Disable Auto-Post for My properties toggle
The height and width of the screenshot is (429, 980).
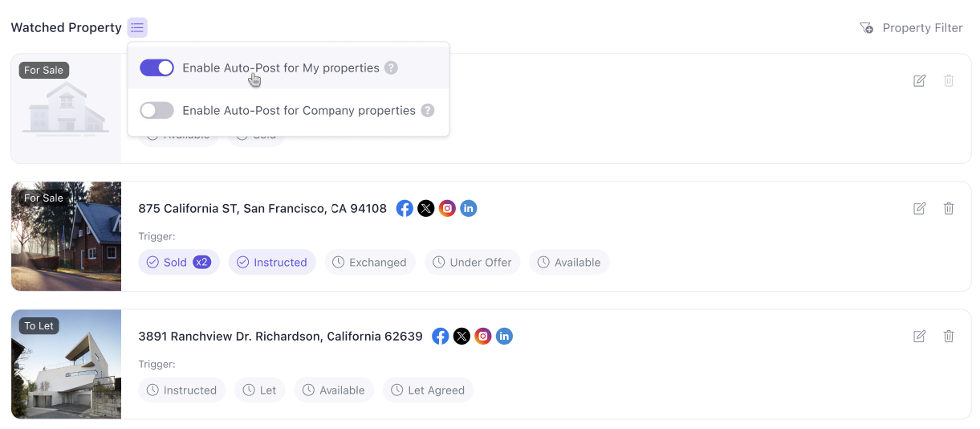tap(157, 68)
